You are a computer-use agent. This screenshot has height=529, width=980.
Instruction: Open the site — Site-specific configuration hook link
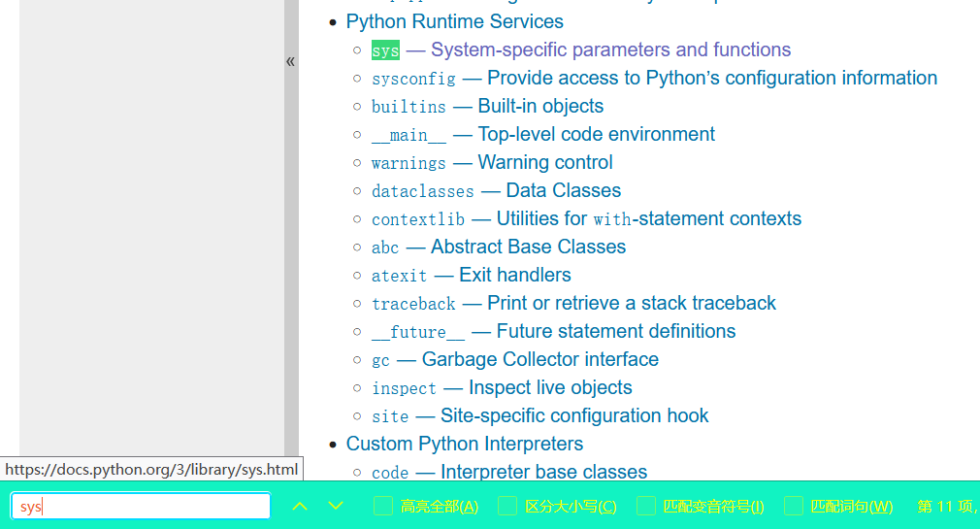click(540, 415)
